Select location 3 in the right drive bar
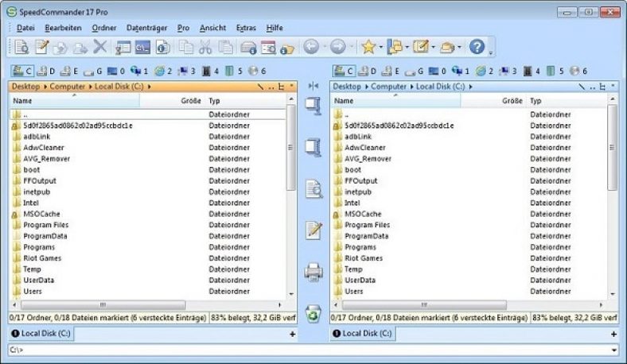Screen dimensions: 627x364 [508, 71]
